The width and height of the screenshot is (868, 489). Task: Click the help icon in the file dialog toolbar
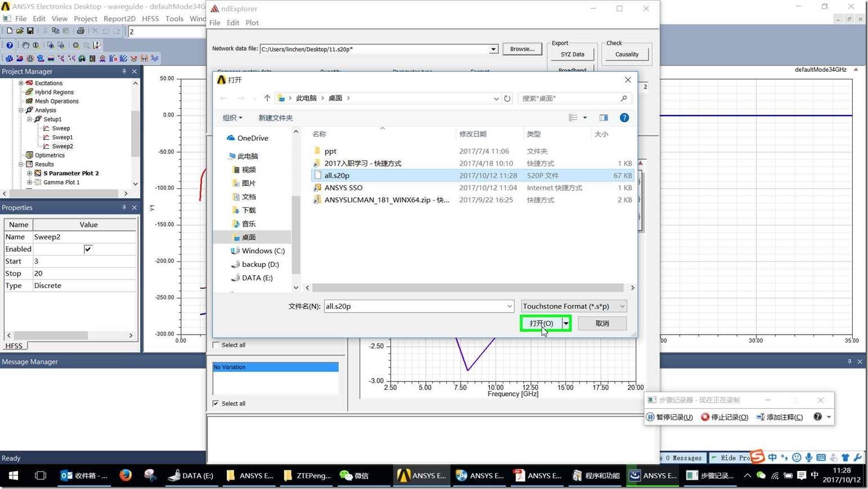(x=624, y=118)
